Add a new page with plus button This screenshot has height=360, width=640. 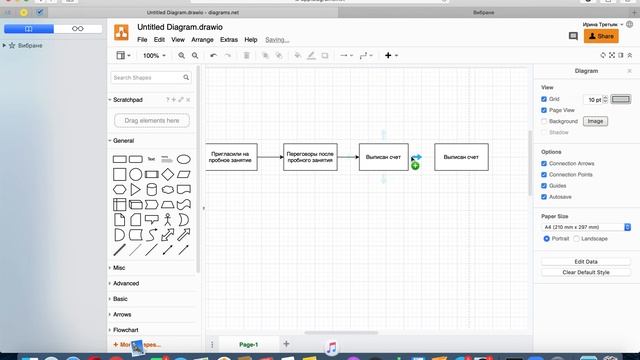(286, 344)
